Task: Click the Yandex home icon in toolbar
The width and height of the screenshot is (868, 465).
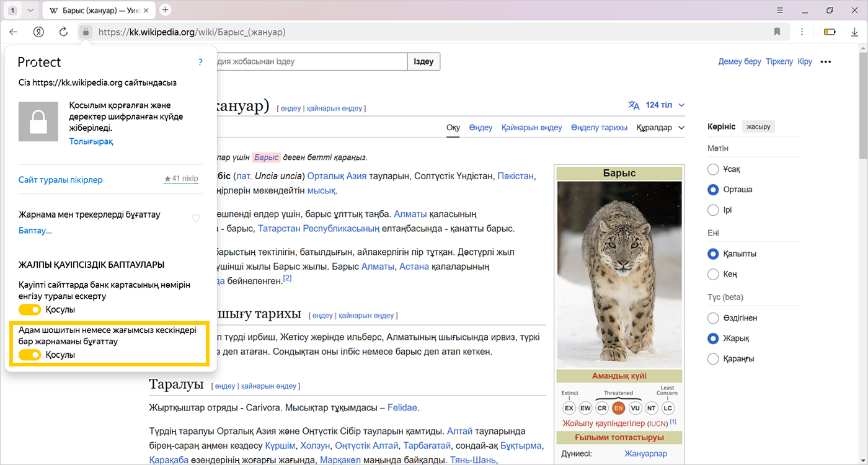Action: pyautogui.click(x=38, y=32)
